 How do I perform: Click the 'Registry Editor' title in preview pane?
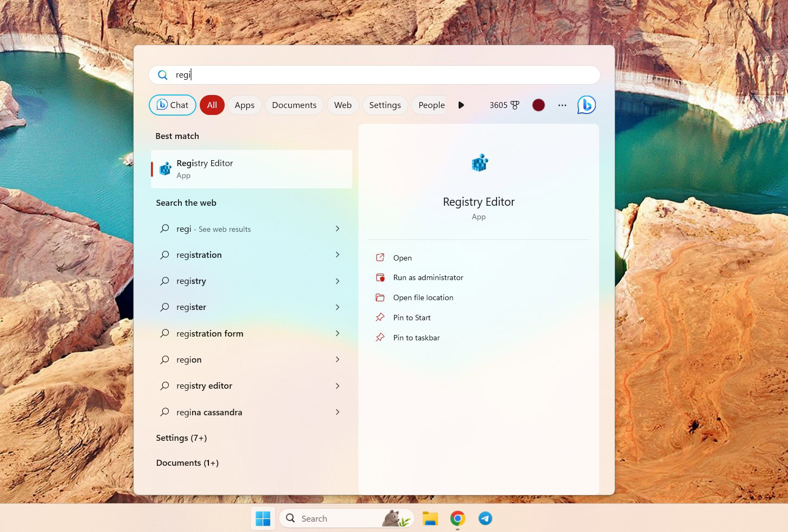pos(479,202)
